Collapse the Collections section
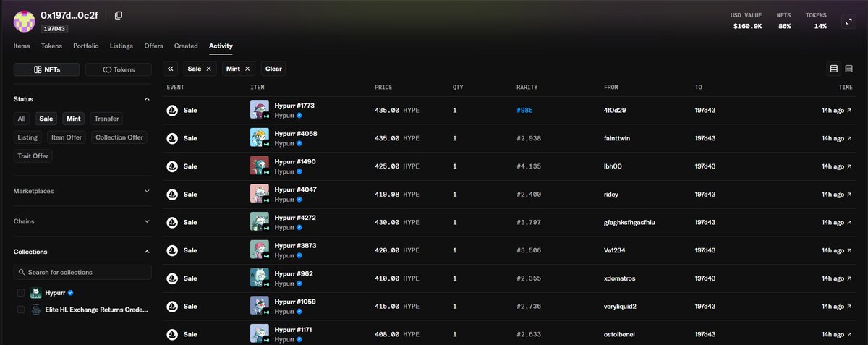Screen dimensions: 868x345 click(147, 252)
